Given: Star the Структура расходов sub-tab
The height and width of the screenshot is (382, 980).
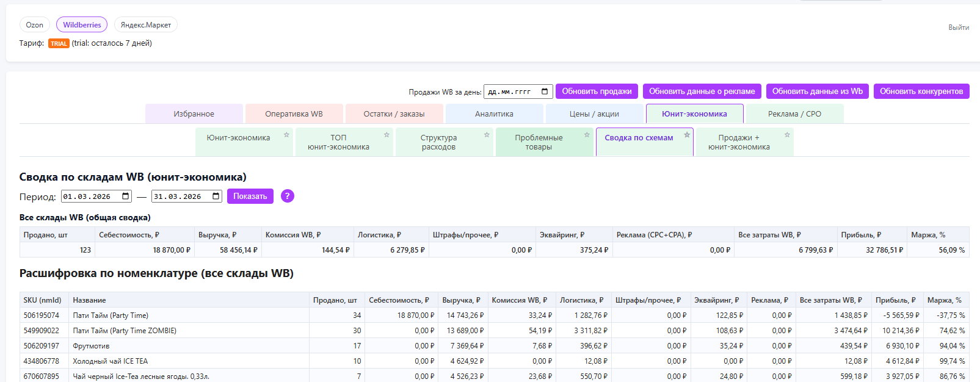Looking at the screenshot, I should coord(487,135).
